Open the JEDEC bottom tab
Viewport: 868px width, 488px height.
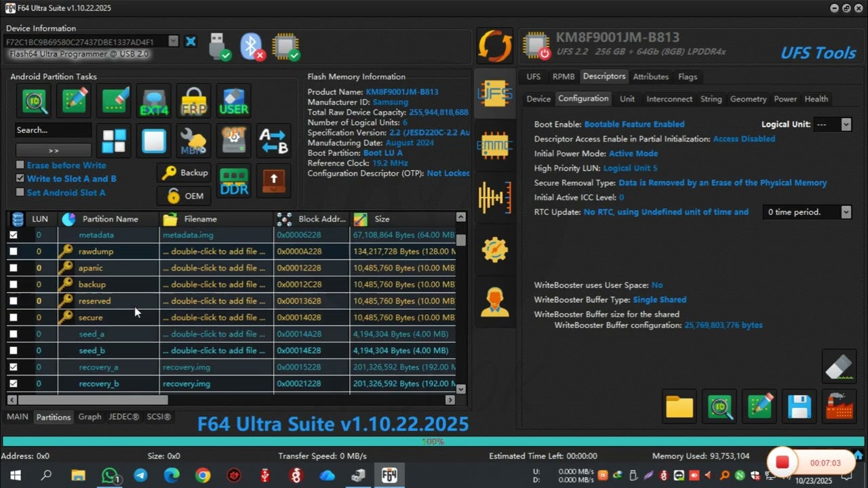pos(124,417)
